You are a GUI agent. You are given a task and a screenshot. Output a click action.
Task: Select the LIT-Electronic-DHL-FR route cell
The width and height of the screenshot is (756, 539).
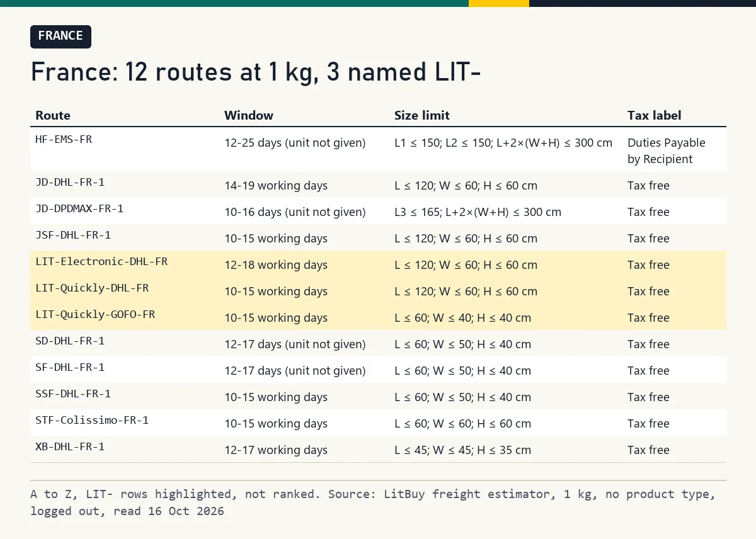click(101, 261)
